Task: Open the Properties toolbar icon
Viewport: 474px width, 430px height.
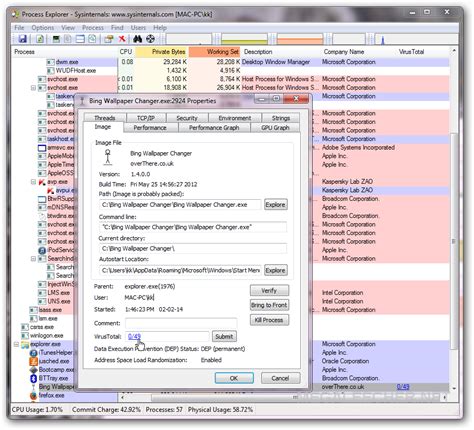Action: tap(109, 39)
